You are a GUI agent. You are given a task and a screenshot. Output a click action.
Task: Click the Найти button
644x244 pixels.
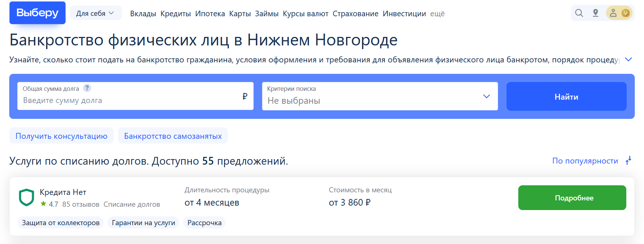coord(566,96)
